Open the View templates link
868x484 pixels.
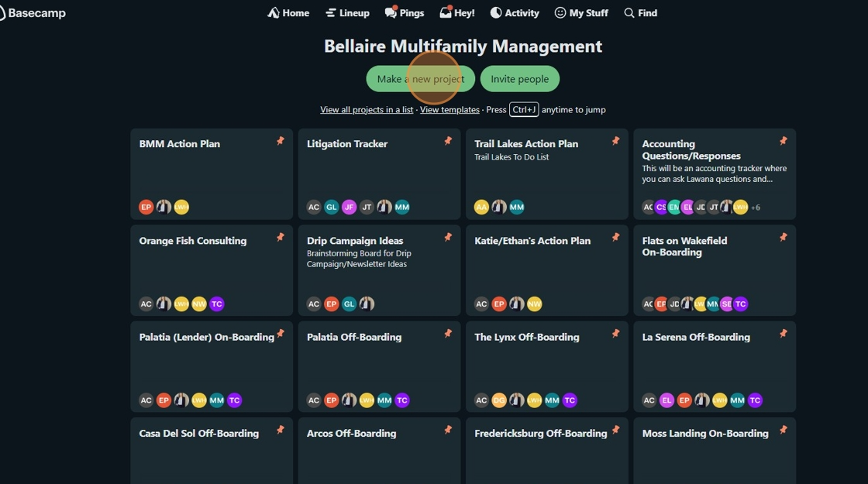[x=449, y=109]
